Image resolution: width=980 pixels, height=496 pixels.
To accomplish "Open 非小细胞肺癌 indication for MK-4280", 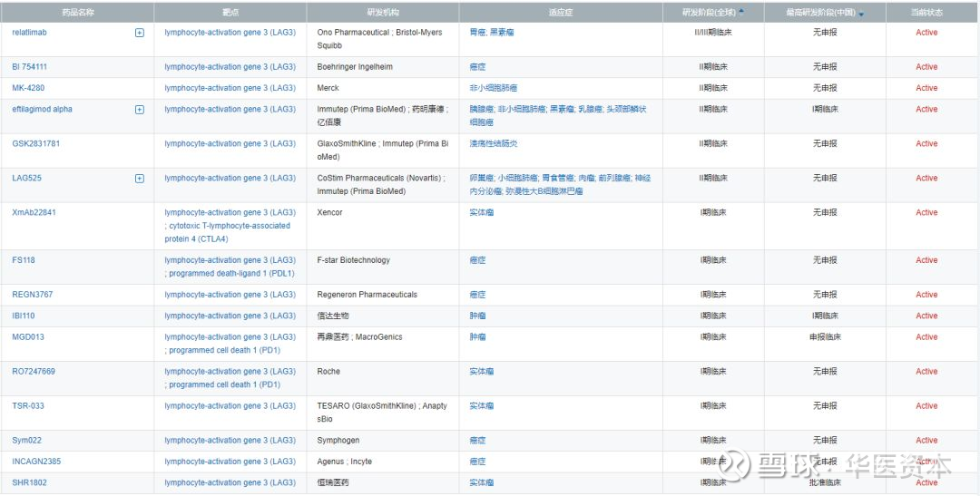I will point(493,88).
